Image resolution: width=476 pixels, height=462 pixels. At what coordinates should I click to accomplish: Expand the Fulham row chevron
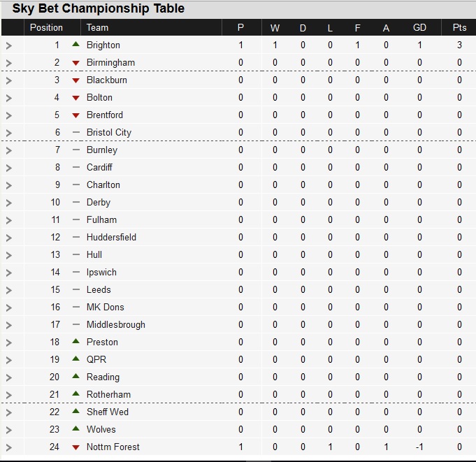9,220
